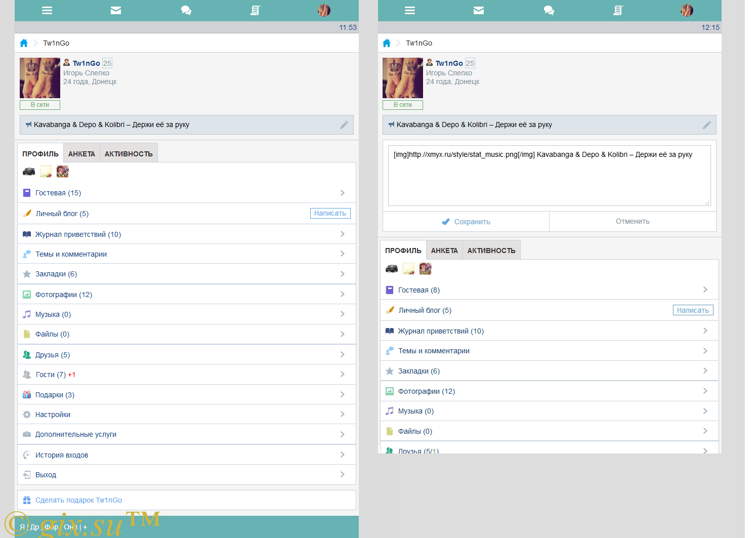
Task: Open Сделать подарок Tw1nGo link
Action: click(x=78, y=500)
